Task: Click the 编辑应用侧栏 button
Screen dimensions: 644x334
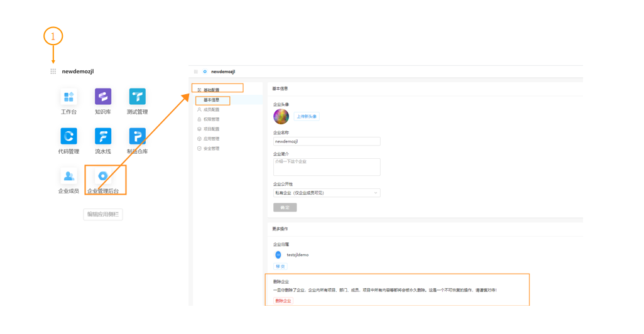Action: tap(103, 214)
